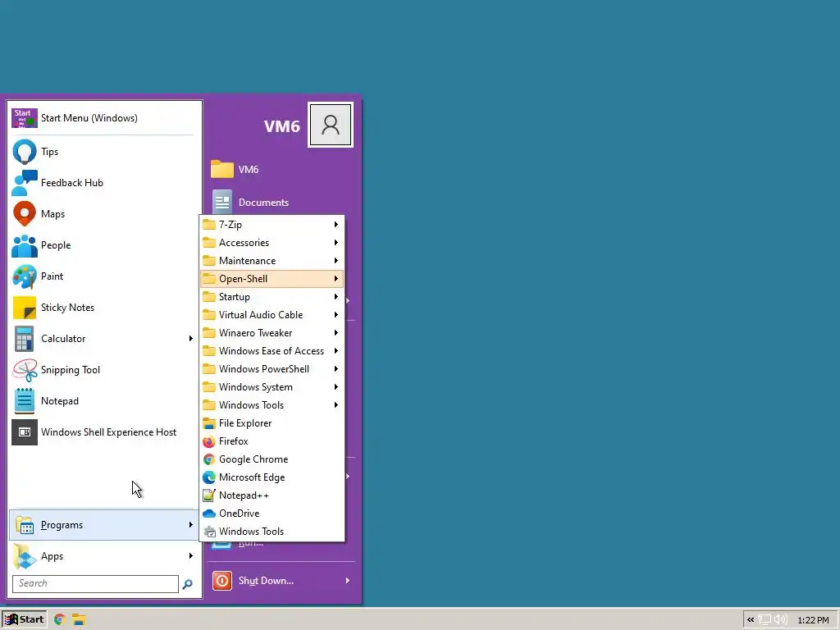
Task: Open File Explorer from Programs submenu
Action: click(272, 423)
